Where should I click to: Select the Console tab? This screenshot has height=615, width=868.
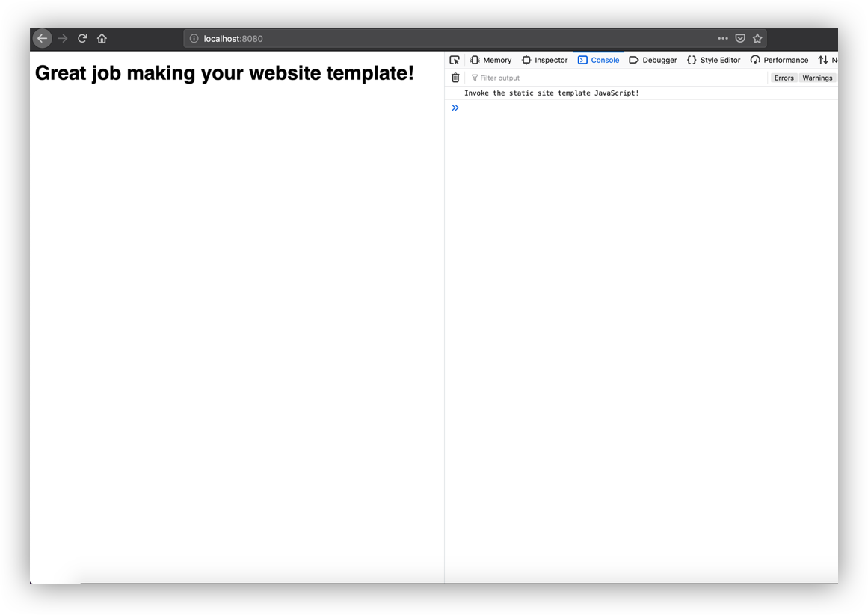coord(598,60)
